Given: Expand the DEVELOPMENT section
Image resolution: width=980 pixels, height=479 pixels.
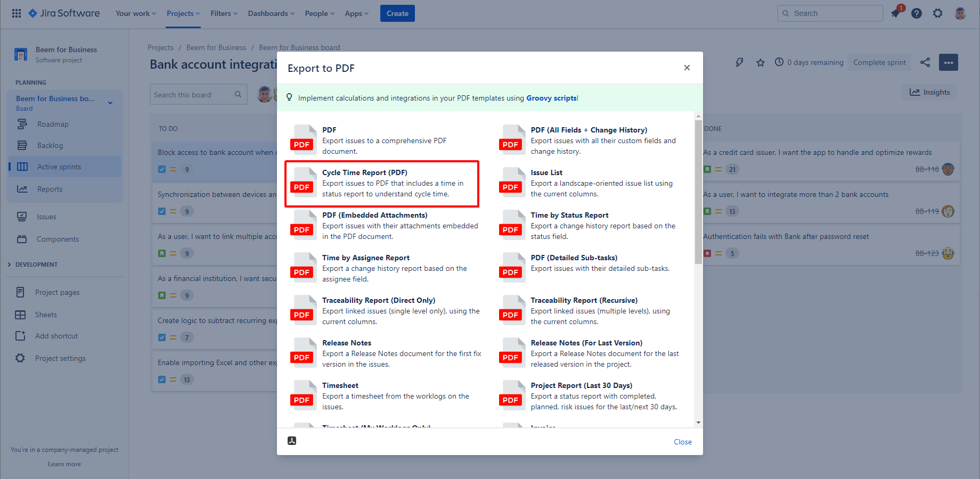Looking at the screenshot, I should click(9, 264).
